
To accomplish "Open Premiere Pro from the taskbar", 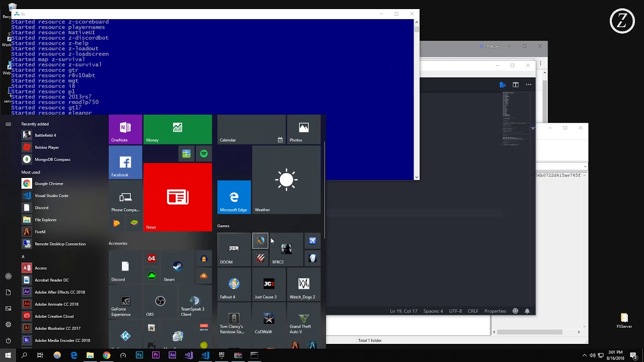I will (155, 355).
